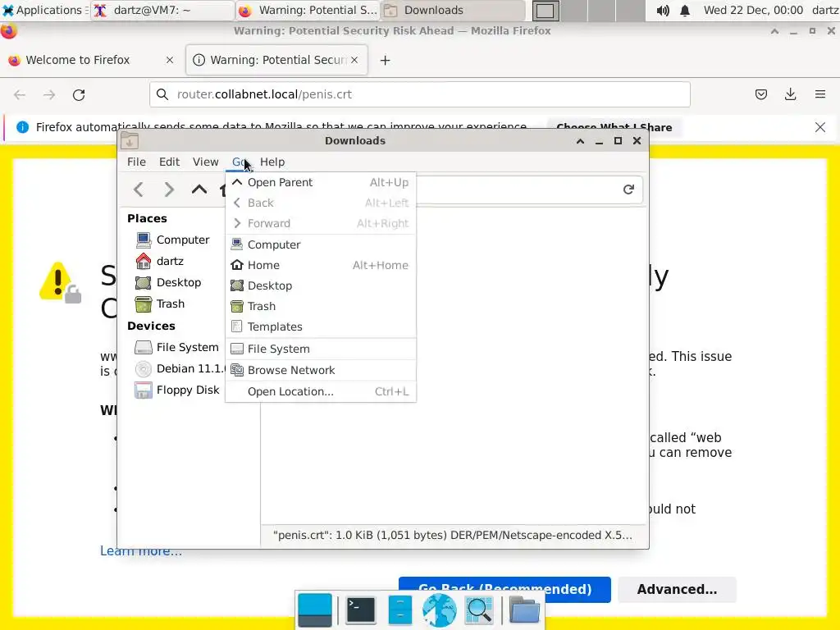Click Choose What I Share button
Viewport: 840px width, 630px height.
point(614,127)
